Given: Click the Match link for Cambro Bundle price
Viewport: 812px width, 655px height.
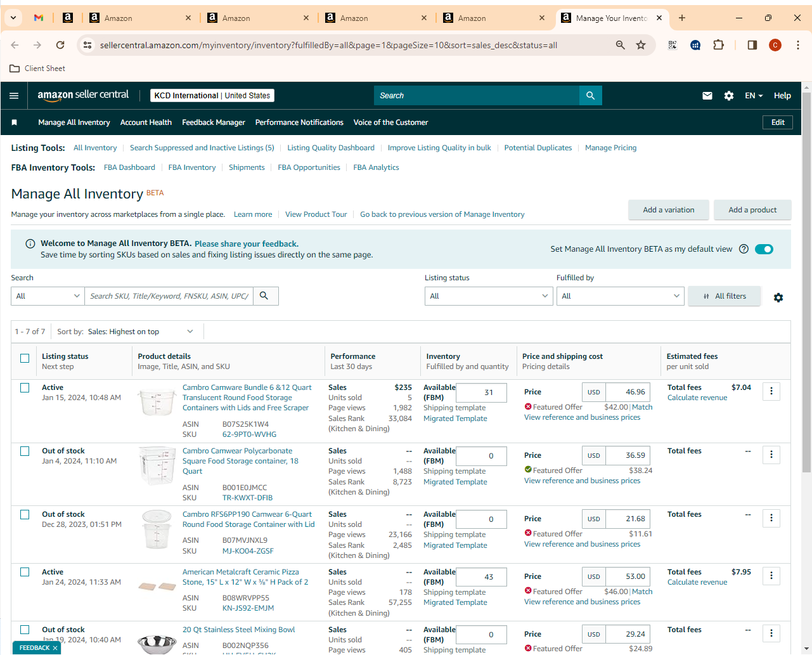Looking at the screenshot, I should point(642,407).
